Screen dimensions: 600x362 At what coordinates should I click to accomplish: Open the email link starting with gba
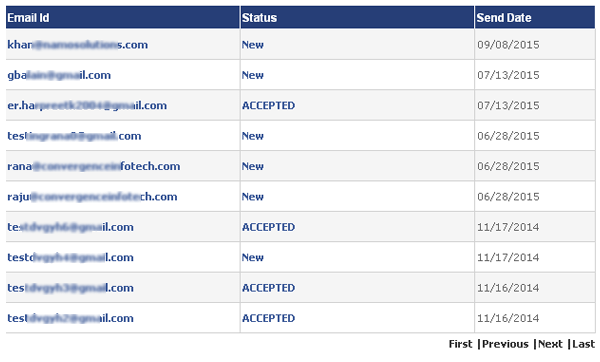click(59, 75)
